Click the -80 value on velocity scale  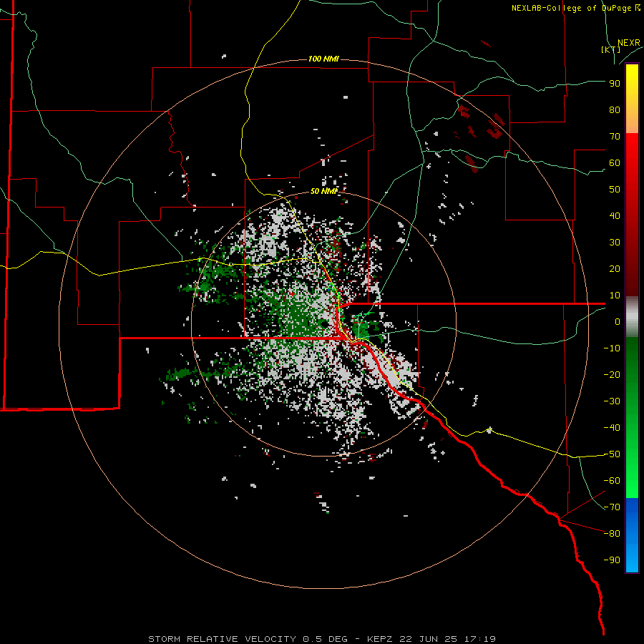(612, 534)
